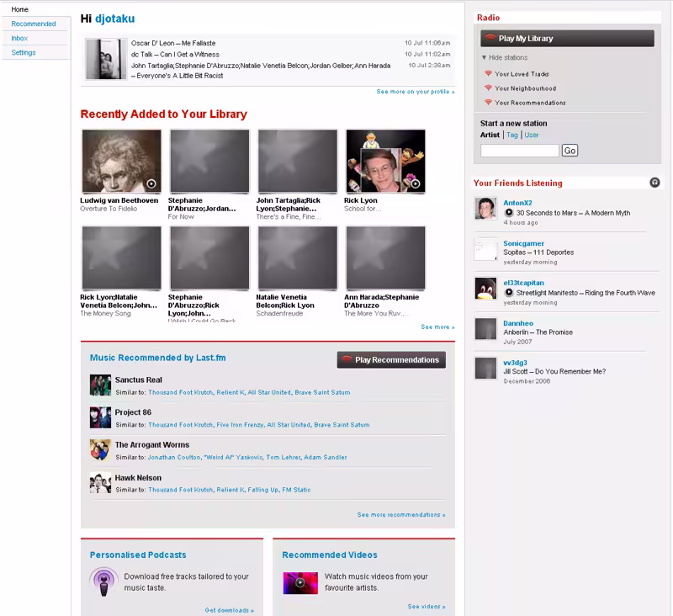Viewport: 673px width, 616px height.
Task: Open See more recommendations link
Action: point(401,514)
